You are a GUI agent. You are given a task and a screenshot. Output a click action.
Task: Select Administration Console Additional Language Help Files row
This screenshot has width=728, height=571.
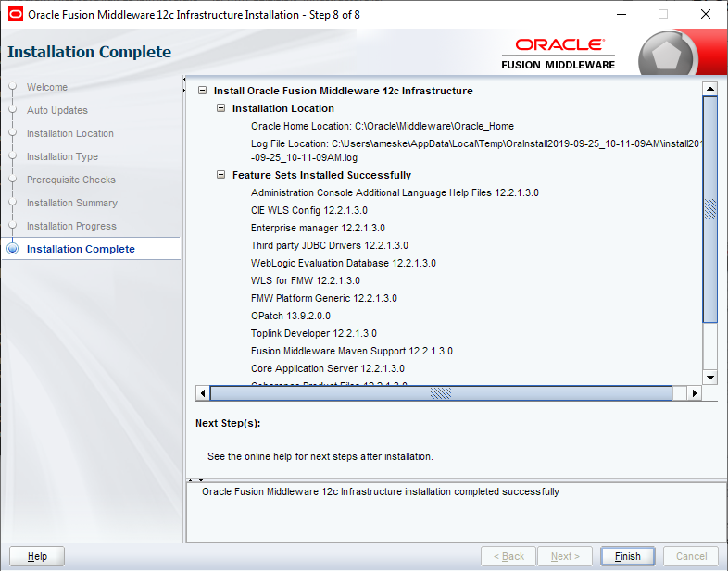coord(395,192)
